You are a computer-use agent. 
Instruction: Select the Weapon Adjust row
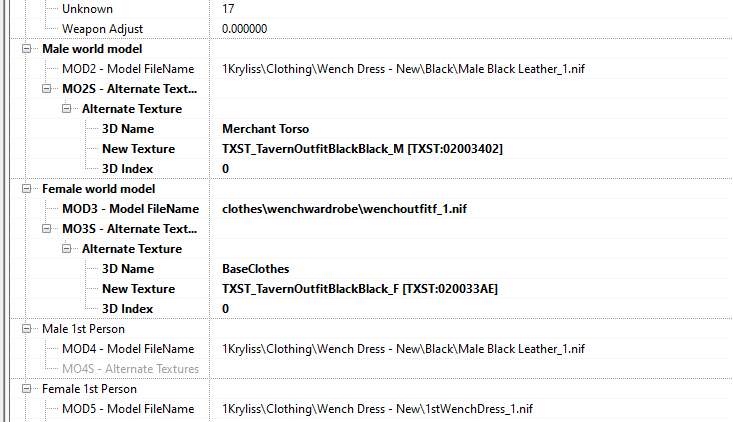coord(372,29)
